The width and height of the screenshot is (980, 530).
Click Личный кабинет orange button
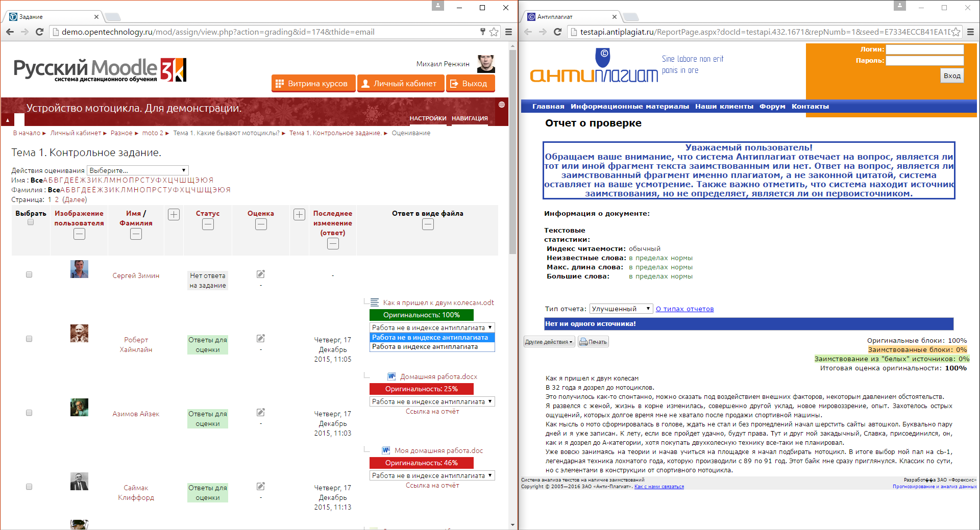tap(401, 83)
